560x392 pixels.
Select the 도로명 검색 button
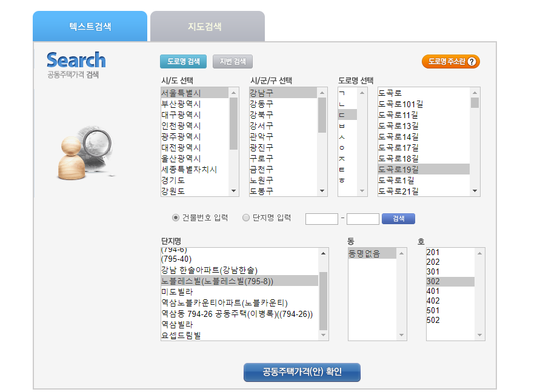(183, 61)
